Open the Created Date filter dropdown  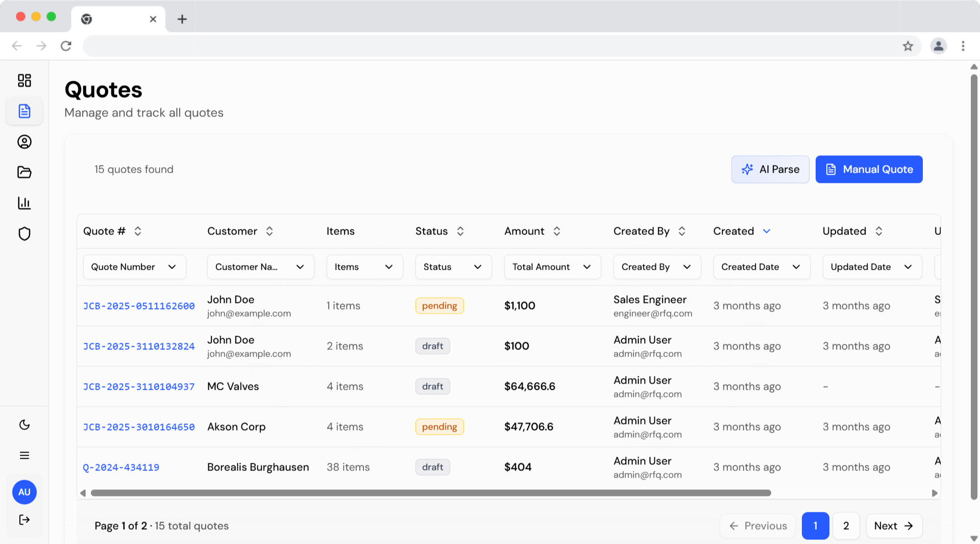(x=762, y=267)
